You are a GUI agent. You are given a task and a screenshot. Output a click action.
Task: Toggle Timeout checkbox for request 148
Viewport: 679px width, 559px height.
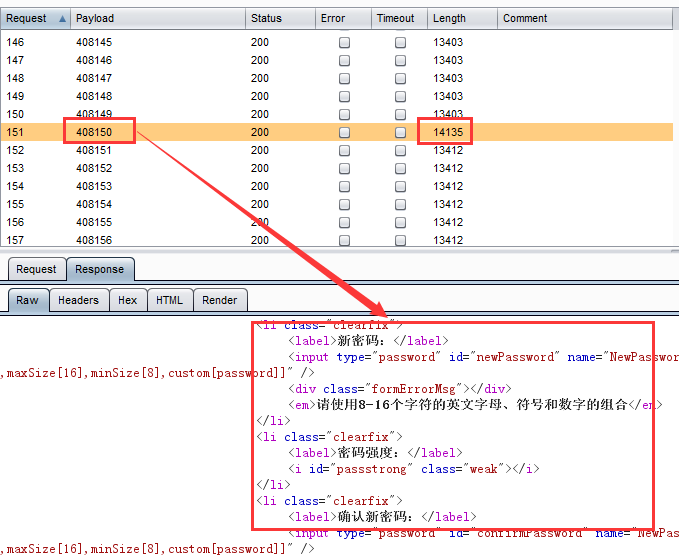point(401,78)
